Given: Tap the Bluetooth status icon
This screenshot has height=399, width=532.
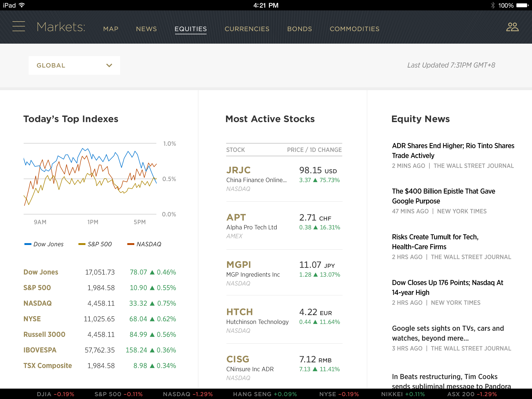Looking at the screenshot, I should (493, 5).
